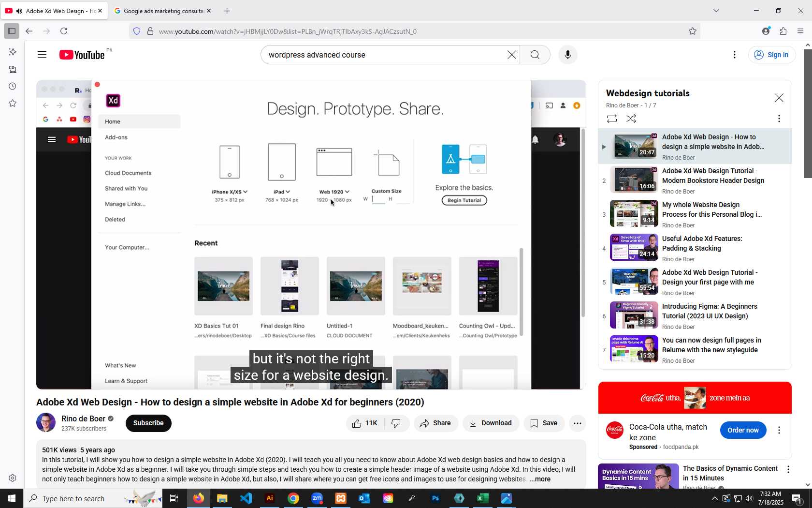The width and height of the screenshot is (812, 508).
Task: Open bookmarks sidebar star icon
Action: pos(13,103)
